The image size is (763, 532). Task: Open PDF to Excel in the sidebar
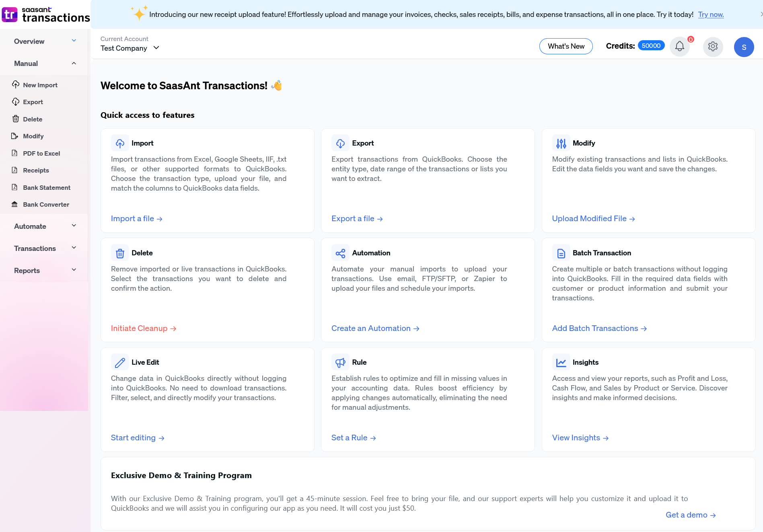pyautogui.click(x=41, y=153)
